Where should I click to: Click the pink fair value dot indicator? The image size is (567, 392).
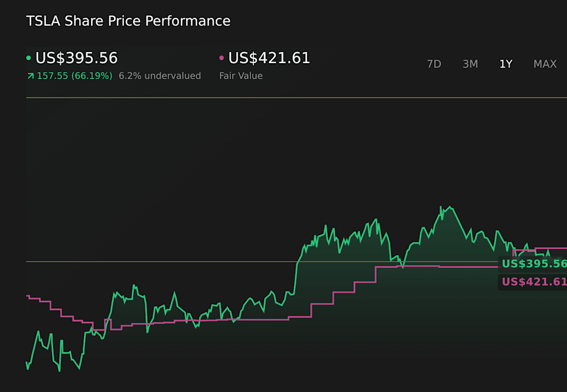221,58
